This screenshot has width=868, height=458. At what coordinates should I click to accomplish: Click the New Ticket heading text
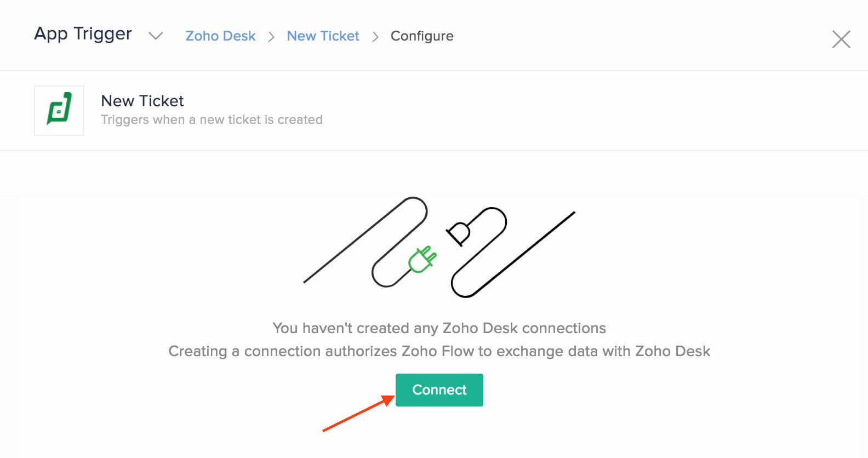[x=142, y=101]
